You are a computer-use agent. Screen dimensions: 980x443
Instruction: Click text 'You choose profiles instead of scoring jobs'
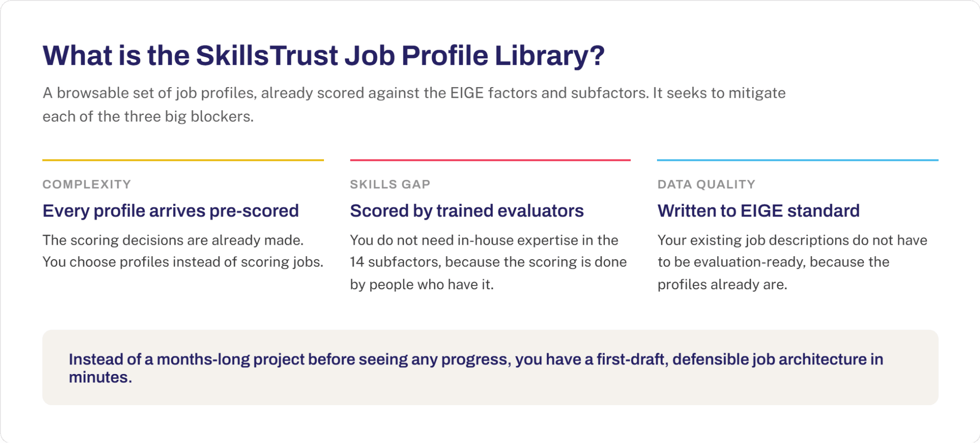click(x=183, y=262)
